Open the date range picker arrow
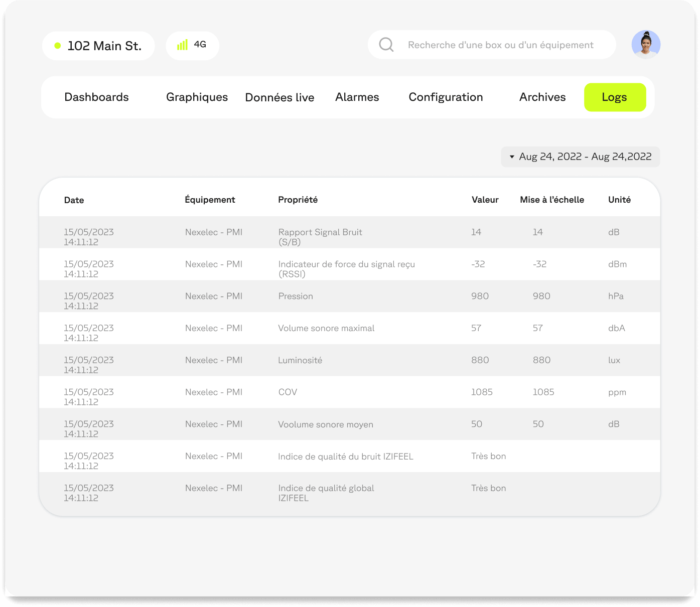This screenshot has height=607, width=700. point(511,157)
